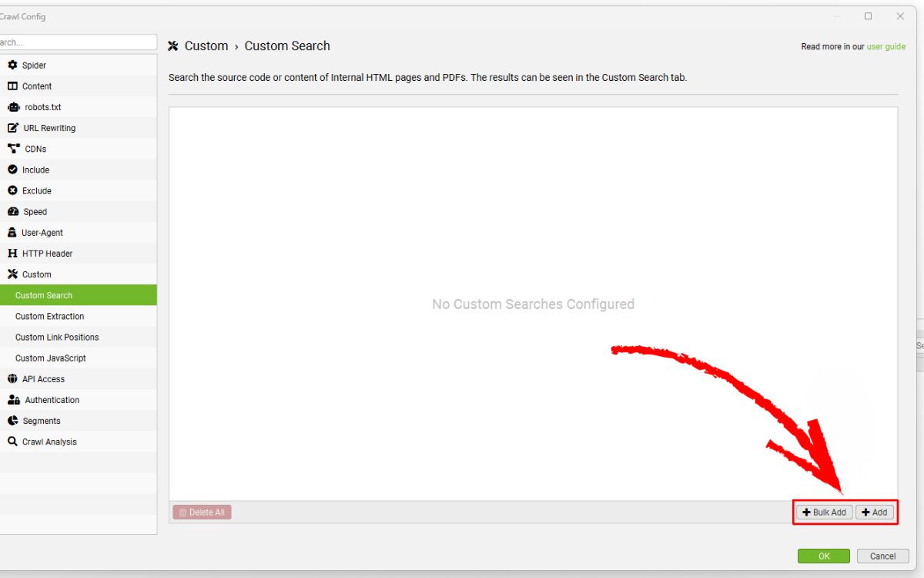The height and width of the screenshot is (578, 924).
Task: Expand the Content settings section
Action: (36, 86)
